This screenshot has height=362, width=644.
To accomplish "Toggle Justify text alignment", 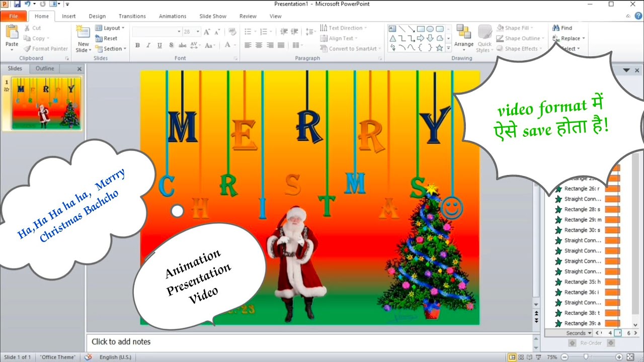I will pos(281,45).
